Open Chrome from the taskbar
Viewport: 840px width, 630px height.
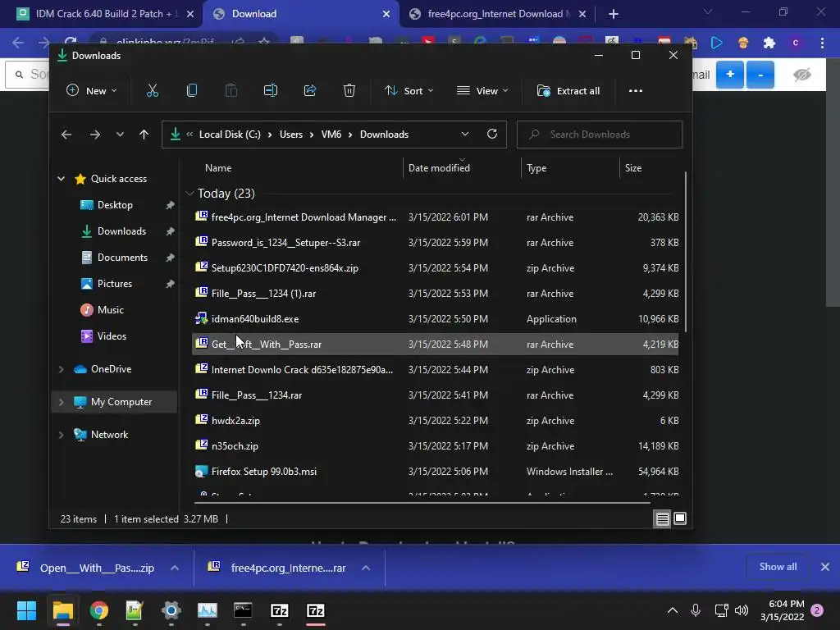click(x=99, y=610)
